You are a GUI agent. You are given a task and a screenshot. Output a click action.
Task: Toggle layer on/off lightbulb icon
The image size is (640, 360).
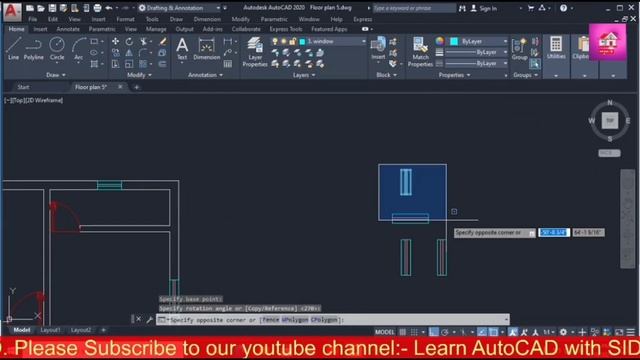pos(275,41)
